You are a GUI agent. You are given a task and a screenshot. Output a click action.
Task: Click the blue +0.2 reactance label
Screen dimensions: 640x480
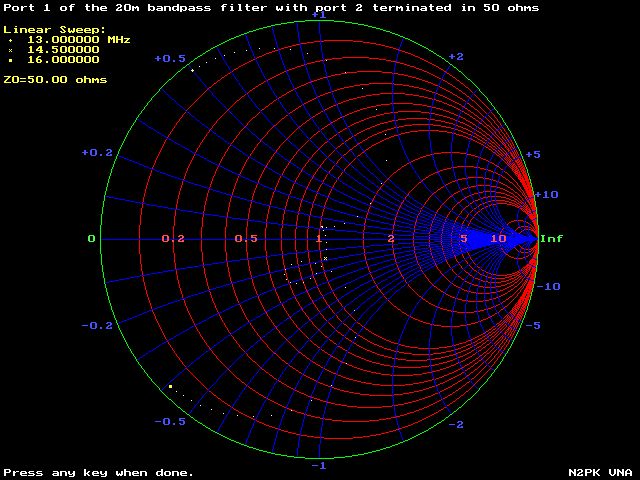point(97,153)
